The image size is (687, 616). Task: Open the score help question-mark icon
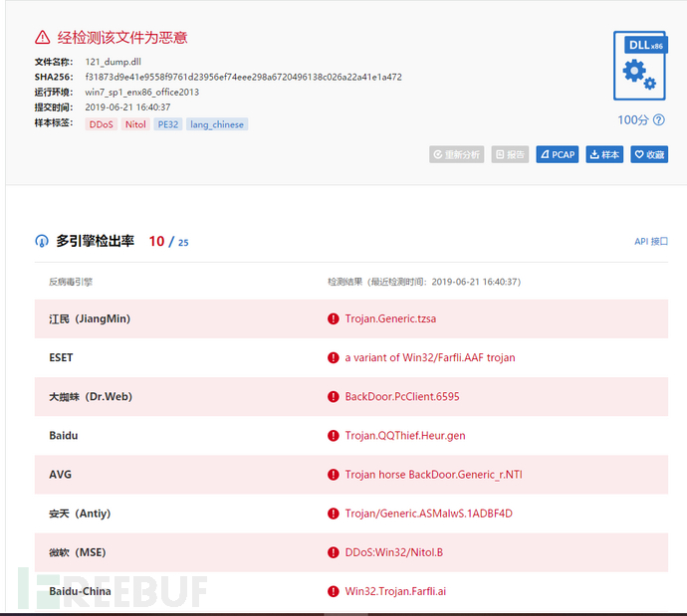click(x=658, y=120)
